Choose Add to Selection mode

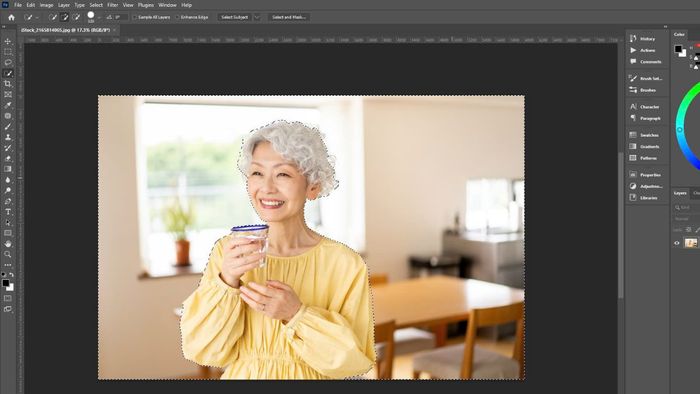tap(64, 17)
